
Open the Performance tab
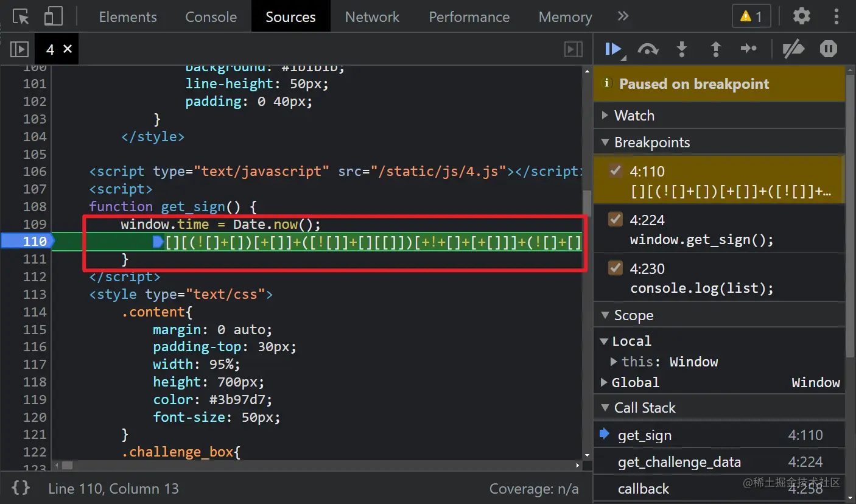pos(469,16)
